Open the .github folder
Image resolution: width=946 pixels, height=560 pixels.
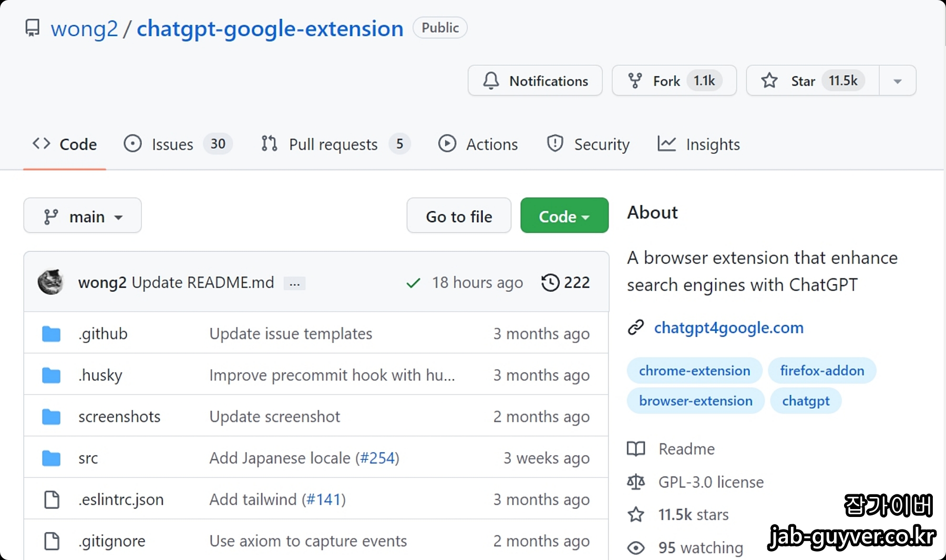click(x=103, y=334)
